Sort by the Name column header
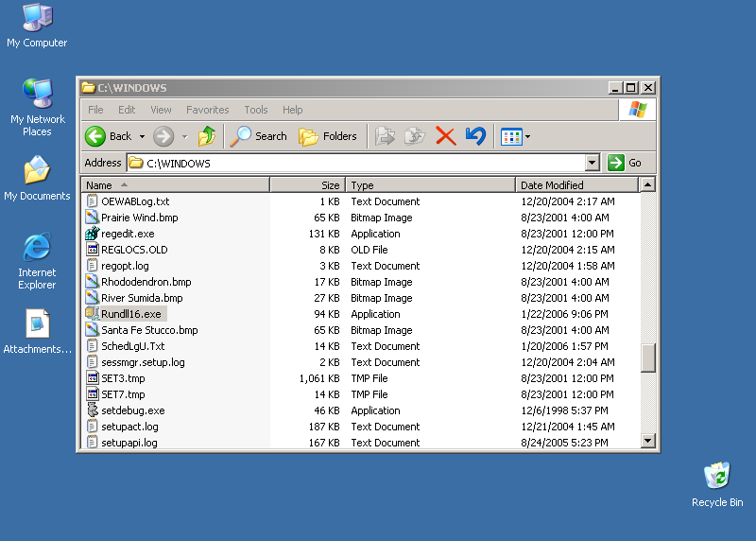The image size is (756, 541). tap(176, 185)
